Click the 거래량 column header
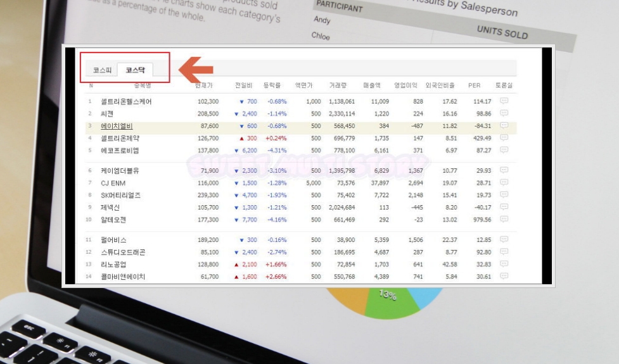The height and width of the screenshot is (364, 619). [x=338, y=85]
